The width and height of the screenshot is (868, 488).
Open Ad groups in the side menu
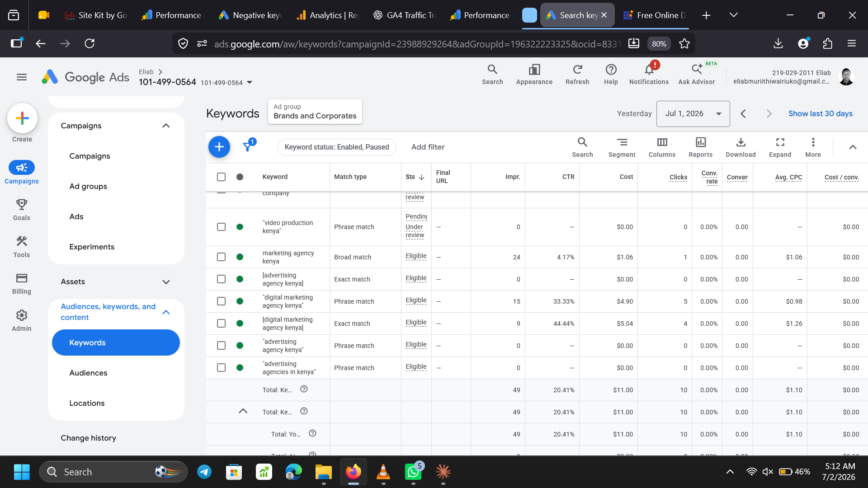click(x=88, y=186)
